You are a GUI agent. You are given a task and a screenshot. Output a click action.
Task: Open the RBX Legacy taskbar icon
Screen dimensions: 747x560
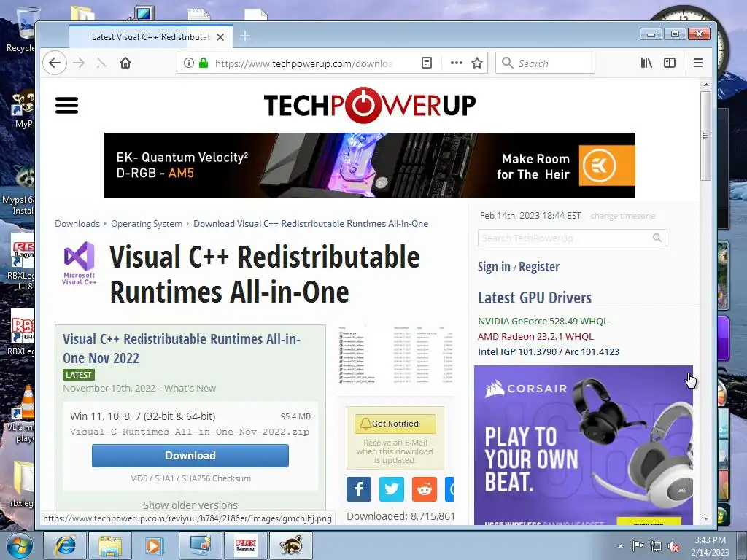click(245, 545)
